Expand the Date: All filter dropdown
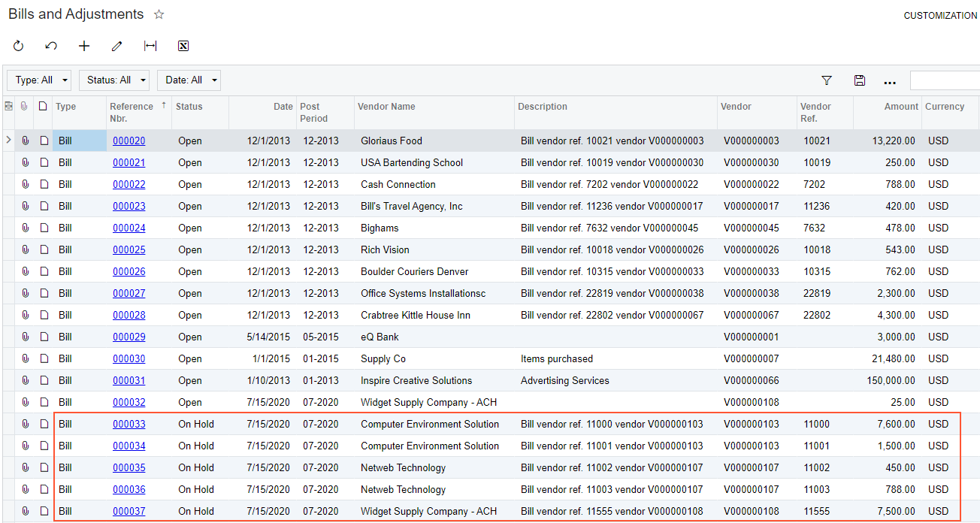 [189, 80]
